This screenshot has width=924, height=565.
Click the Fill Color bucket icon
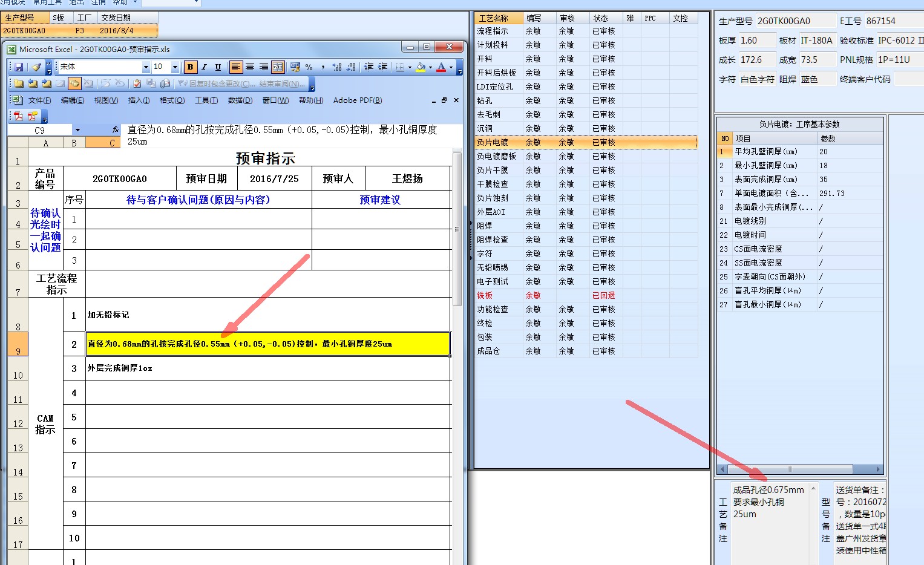click(421, 67)
